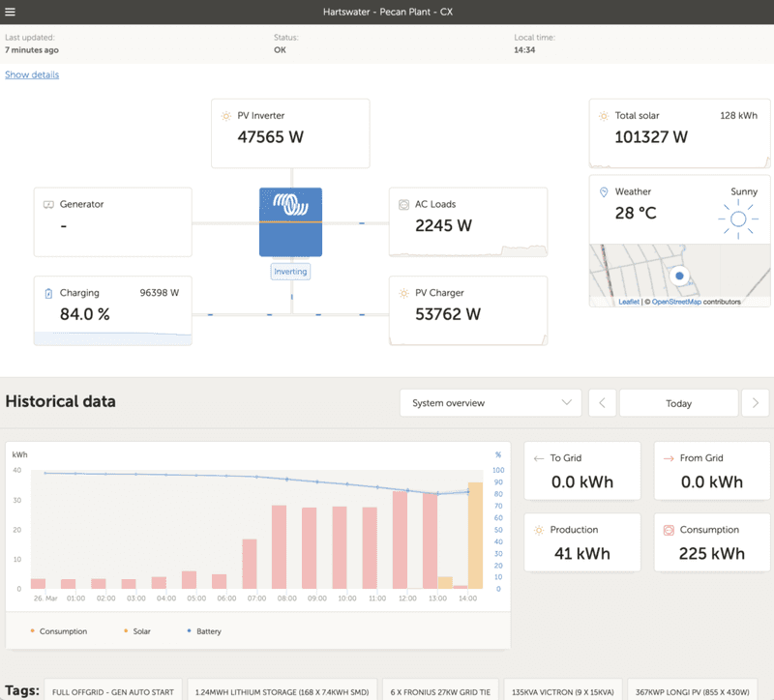Open the Leaflet link on map

pyautogui.click(x=629, y=302)
